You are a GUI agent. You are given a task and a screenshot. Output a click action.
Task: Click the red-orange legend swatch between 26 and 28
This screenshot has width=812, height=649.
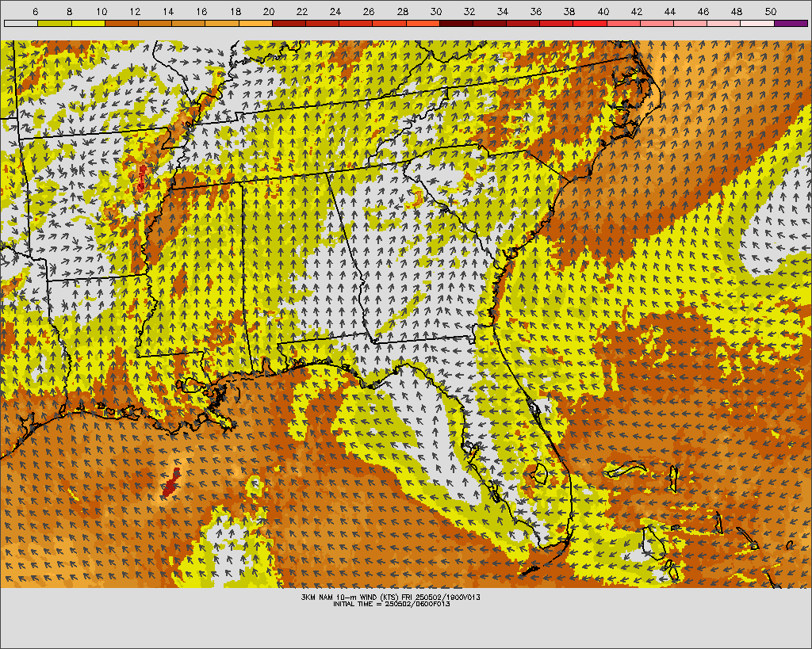tap(389, 23)
